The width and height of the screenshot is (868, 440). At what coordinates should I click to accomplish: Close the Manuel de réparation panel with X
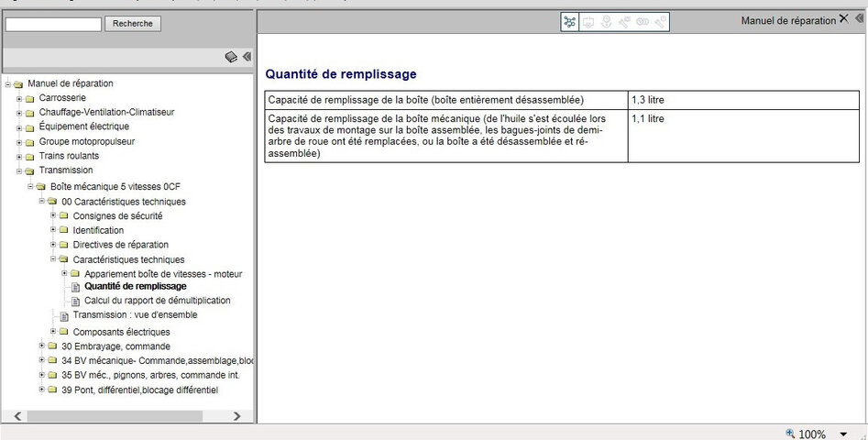coord(843,19)
